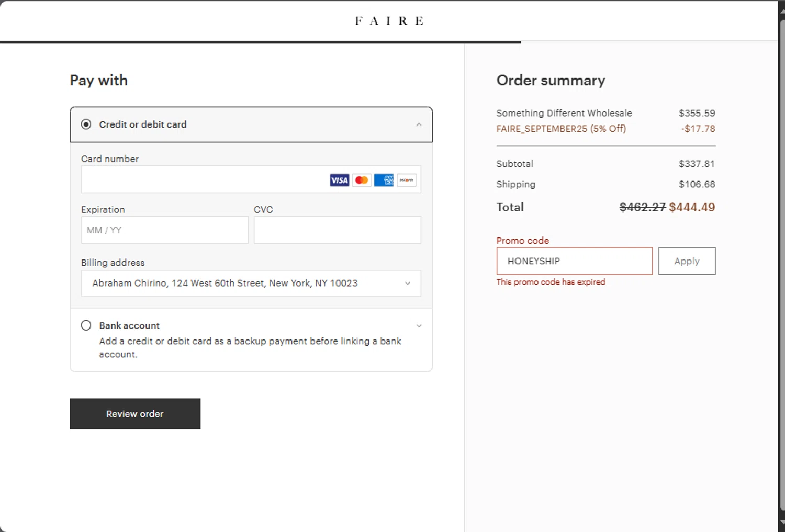This screenshot has width=785, height=532.
Task: Click Apply next to the promo code
Action: coord(687,261)
